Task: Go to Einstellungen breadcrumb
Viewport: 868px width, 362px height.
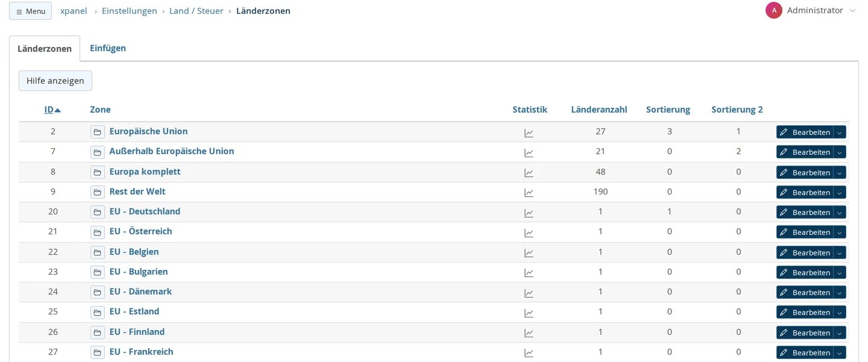Action: [130, 11]
